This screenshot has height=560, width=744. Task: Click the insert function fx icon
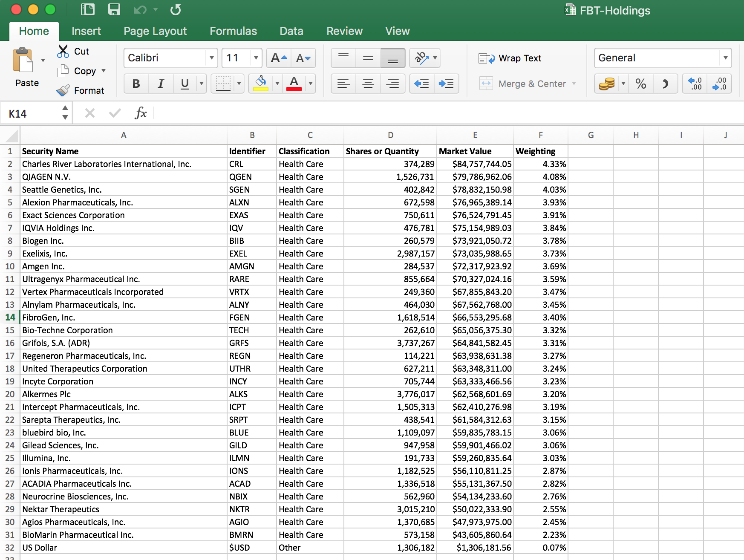click(x=141, y=113)
